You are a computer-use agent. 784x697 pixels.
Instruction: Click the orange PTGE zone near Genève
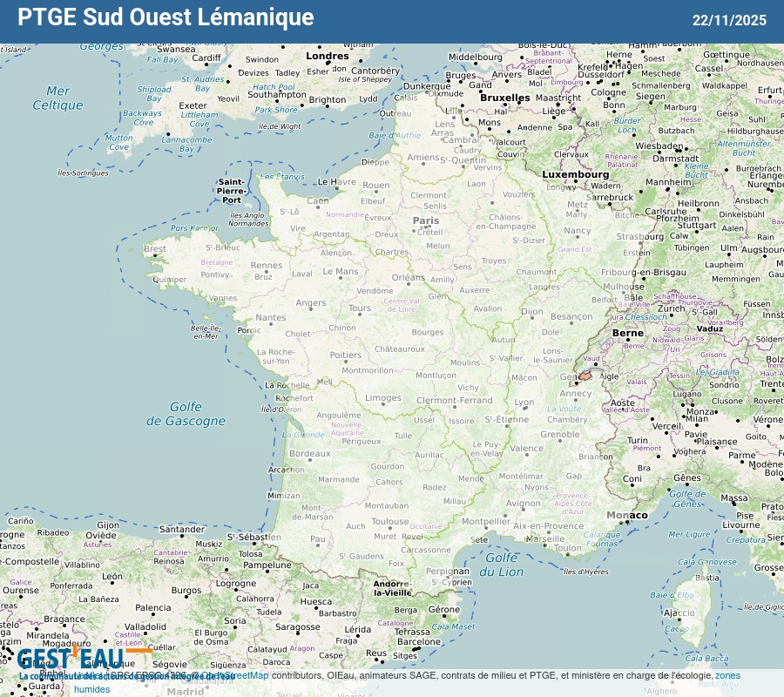pos(586,376)
